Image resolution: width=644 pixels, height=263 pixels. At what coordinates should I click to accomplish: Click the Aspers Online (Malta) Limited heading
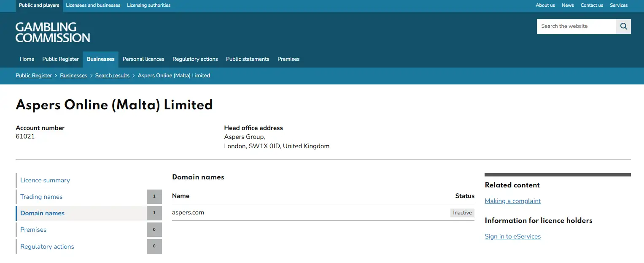(114, 105)
